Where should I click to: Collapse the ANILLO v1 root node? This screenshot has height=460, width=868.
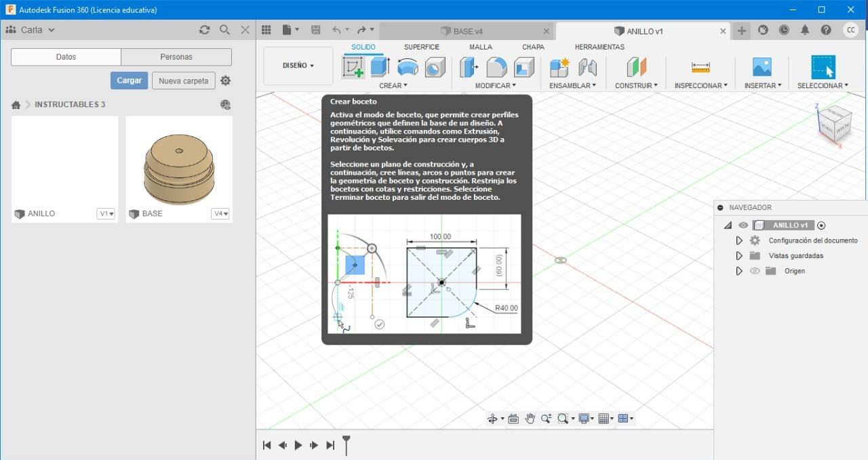coord(728,225)
